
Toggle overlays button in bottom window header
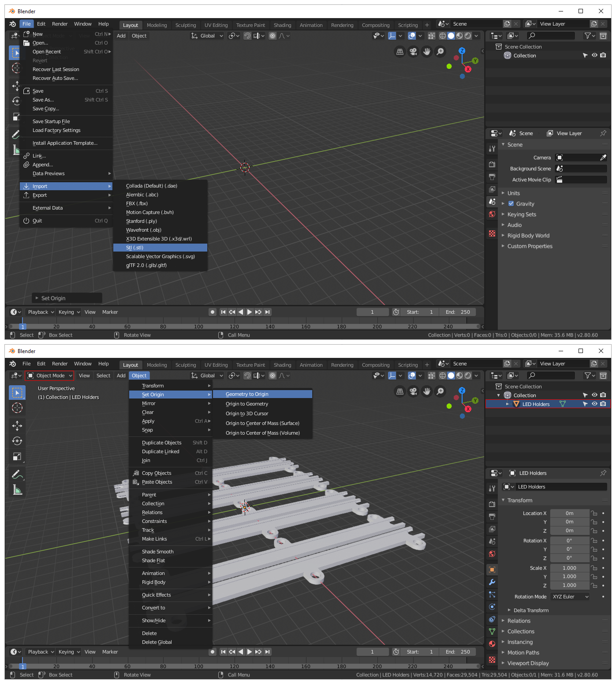tap(412, 376)
